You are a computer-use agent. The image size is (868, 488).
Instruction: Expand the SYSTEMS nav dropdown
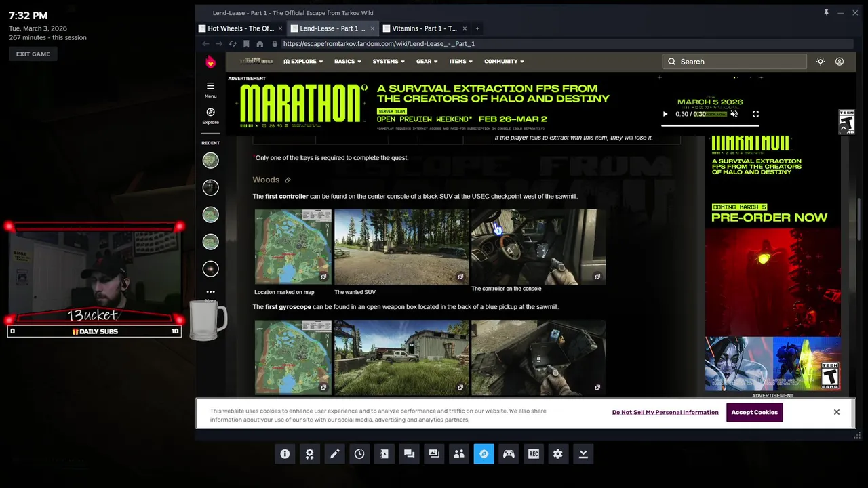pyautogui.click(x=388, y=61)
